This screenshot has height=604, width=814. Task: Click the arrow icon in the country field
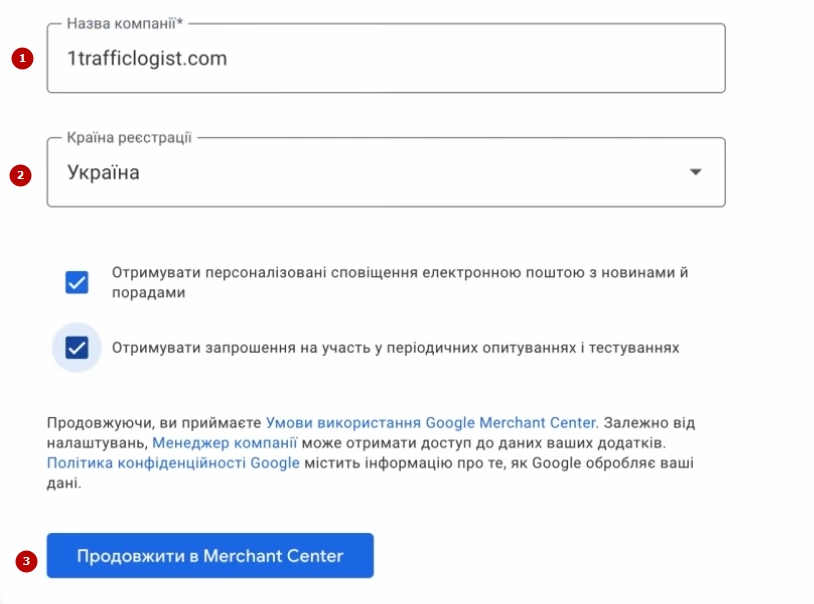point(696,172)
